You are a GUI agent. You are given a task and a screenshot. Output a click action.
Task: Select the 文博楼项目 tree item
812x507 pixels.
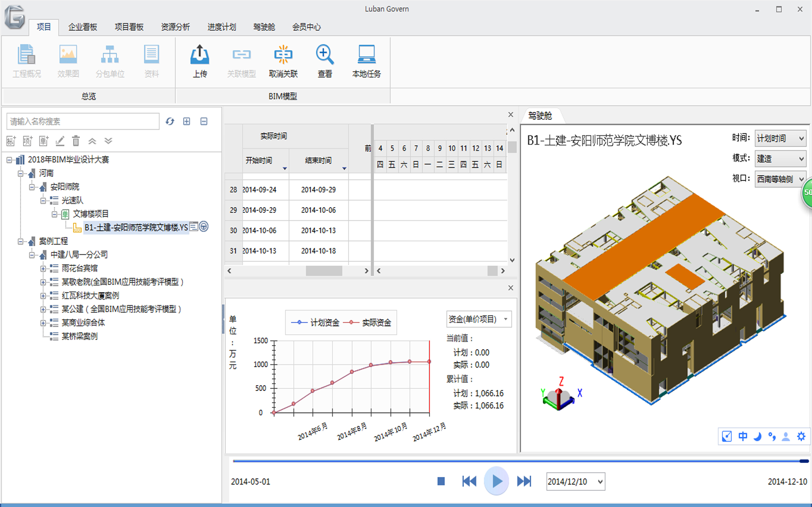pyautogui.click(x=91, y=214)
